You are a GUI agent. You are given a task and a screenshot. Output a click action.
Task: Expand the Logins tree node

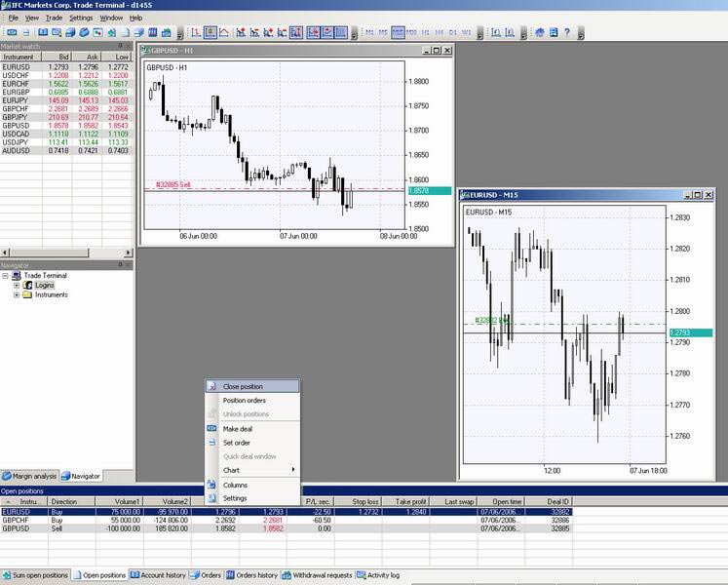[16, 285]
